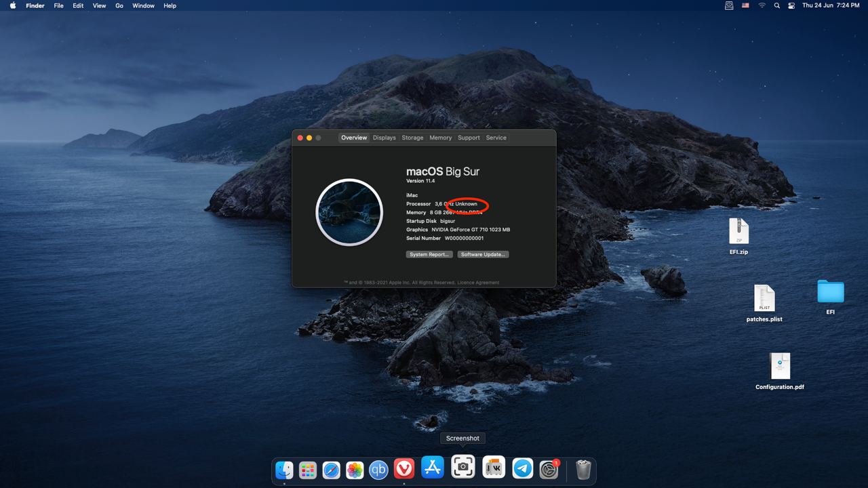Screen dimensions: 868x488
Task: Launch the Screenshot app in the Dock
Action: point(463,467)
